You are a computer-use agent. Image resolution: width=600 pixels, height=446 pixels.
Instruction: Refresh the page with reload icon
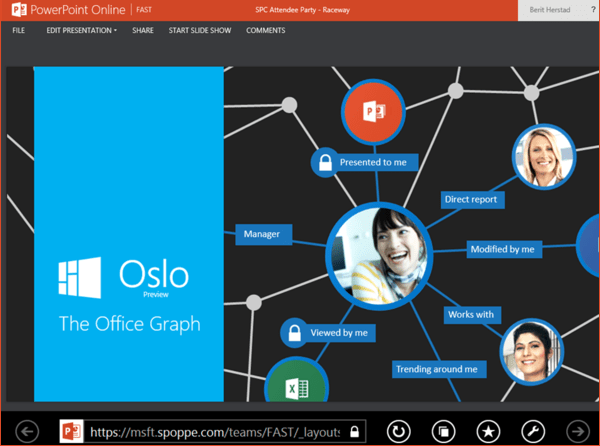point(400,431)
